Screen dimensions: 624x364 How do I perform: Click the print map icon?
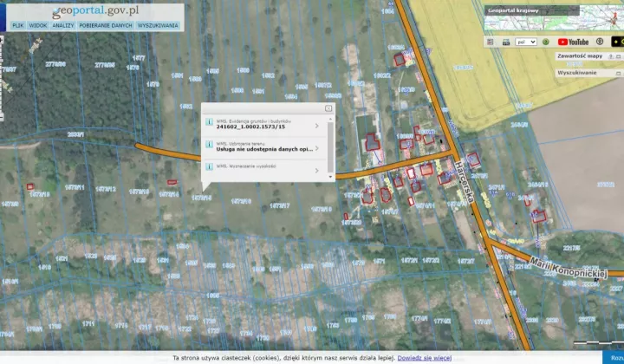coord(506,42)
